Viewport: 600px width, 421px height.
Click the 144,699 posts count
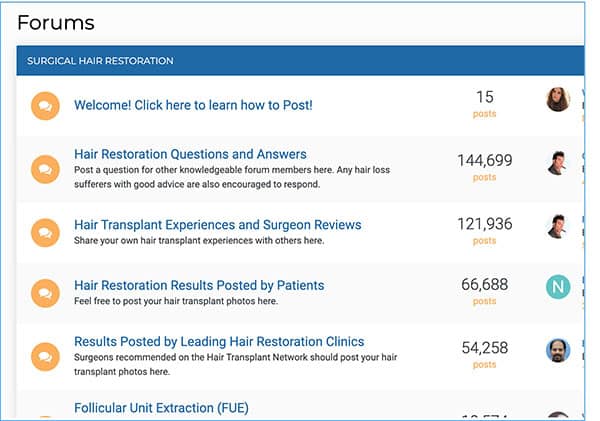484,160
